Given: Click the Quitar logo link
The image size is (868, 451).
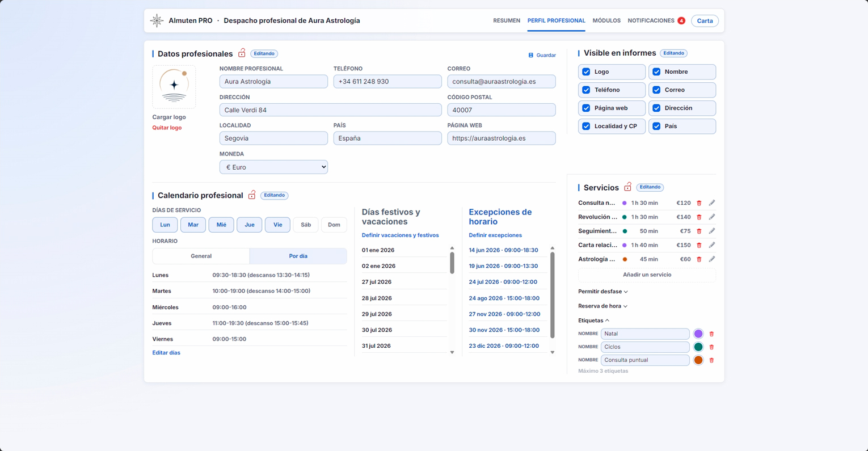Looking at the screenshot, I should tap(167, 128).
